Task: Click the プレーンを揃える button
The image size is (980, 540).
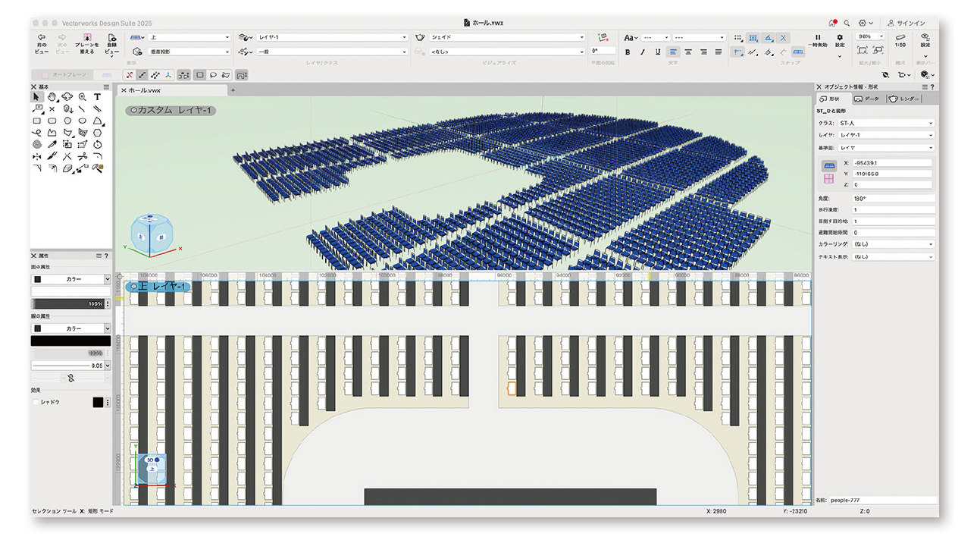Action: (x=87, y=44)
